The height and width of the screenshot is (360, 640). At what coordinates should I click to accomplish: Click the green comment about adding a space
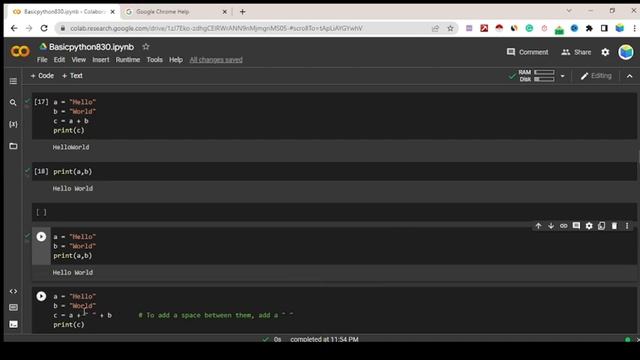(216, 315)
